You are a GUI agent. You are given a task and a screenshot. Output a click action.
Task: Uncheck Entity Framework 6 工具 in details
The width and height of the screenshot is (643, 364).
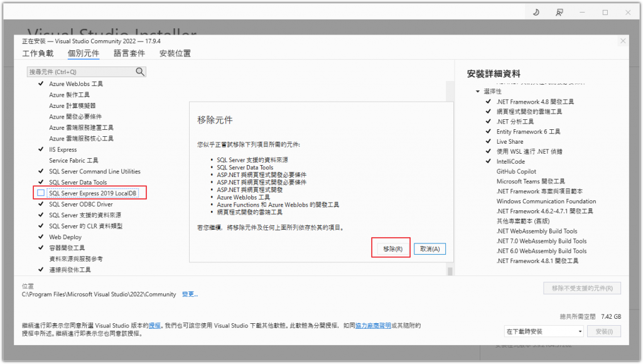pos(488,132)
